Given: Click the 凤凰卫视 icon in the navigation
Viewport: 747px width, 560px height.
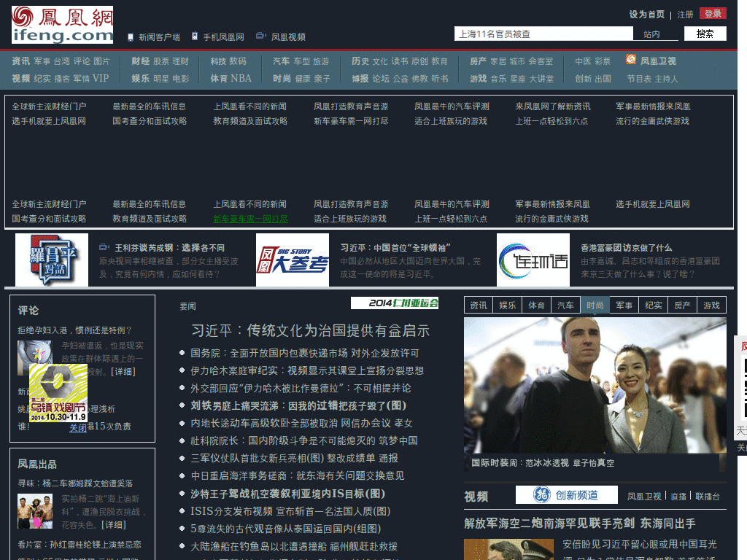Looking at the screenshot, I should (x=630, y=61).
